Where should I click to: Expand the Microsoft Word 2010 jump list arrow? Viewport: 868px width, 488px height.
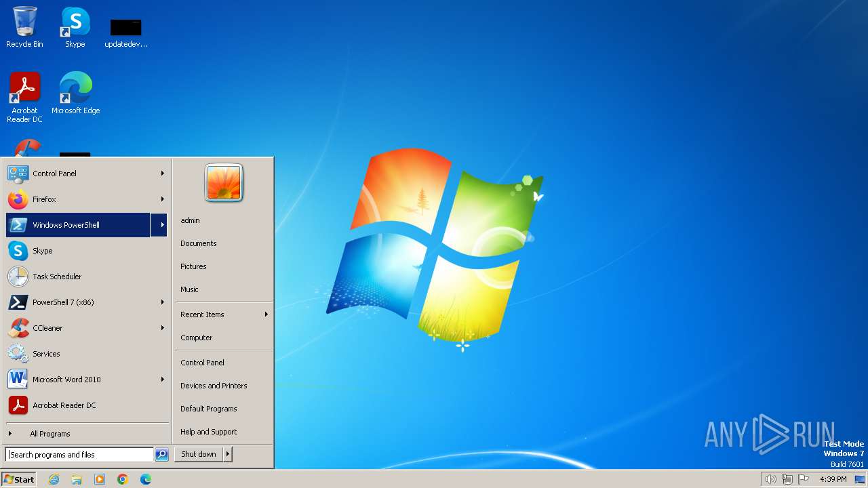163,380
